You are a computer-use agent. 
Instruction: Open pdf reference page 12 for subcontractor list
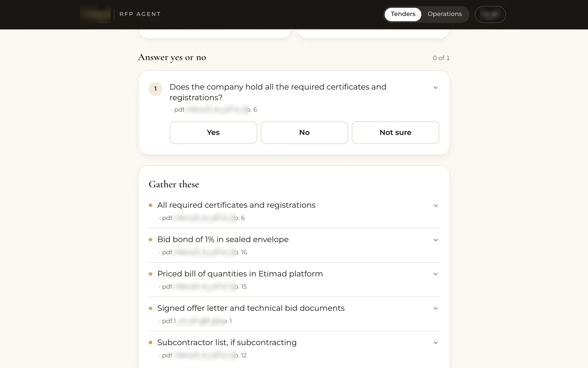pyautogui.click(x=203, y=355)
